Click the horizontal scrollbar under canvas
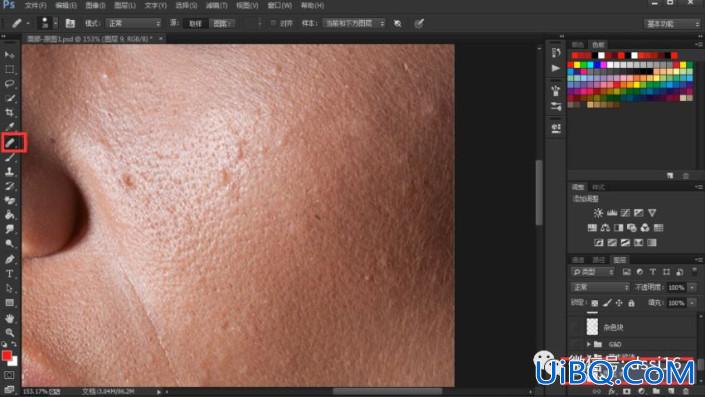The width and height of the screenshot is (705, 397). tap(388, 392)
